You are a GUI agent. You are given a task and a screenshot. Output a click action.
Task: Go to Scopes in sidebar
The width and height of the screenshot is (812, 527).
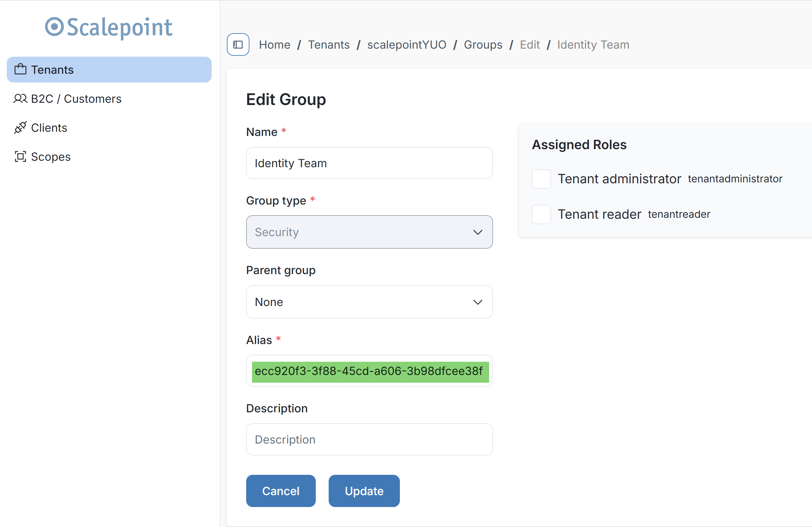51,157
